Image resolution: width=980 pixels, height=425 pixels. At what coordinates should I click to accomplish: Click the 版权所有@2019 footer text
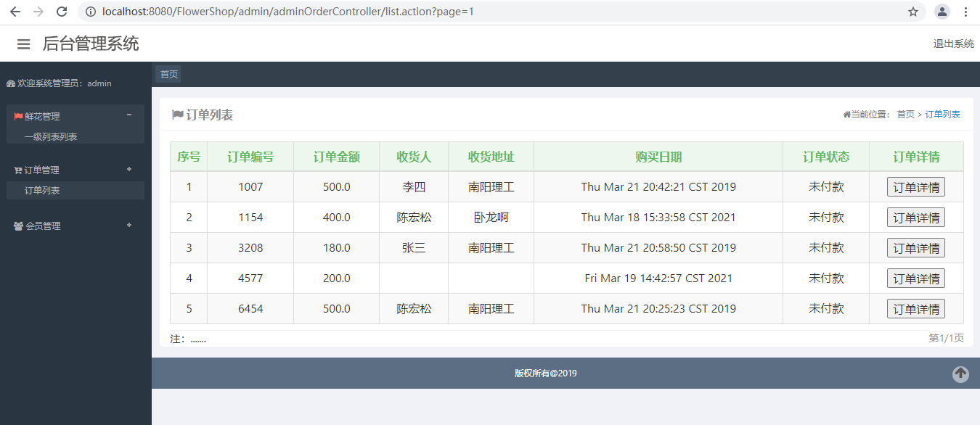click(546, 374)
